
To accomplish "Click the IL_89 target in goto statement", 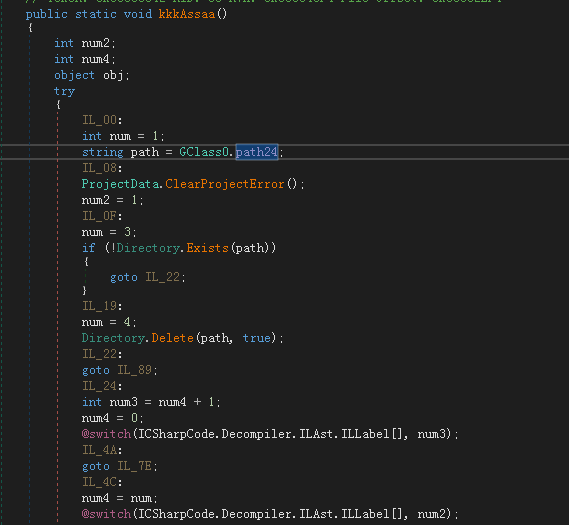I will click(x=135, y=370).
